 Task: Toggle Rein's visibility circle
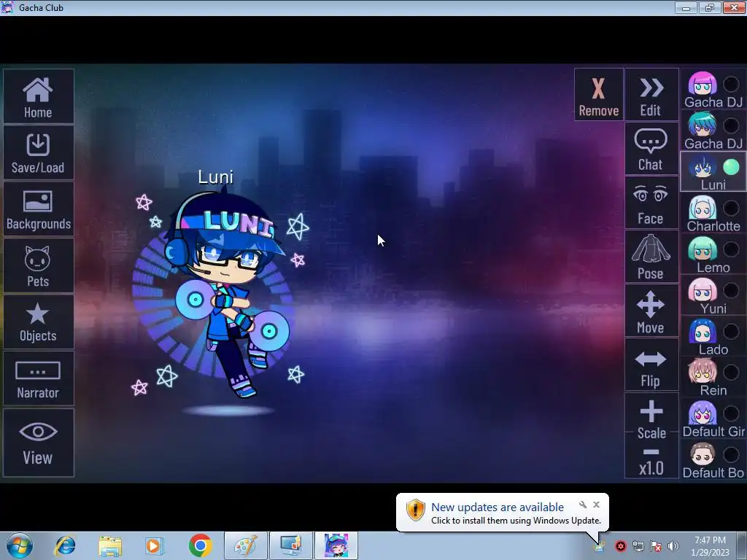coord(731,373)
